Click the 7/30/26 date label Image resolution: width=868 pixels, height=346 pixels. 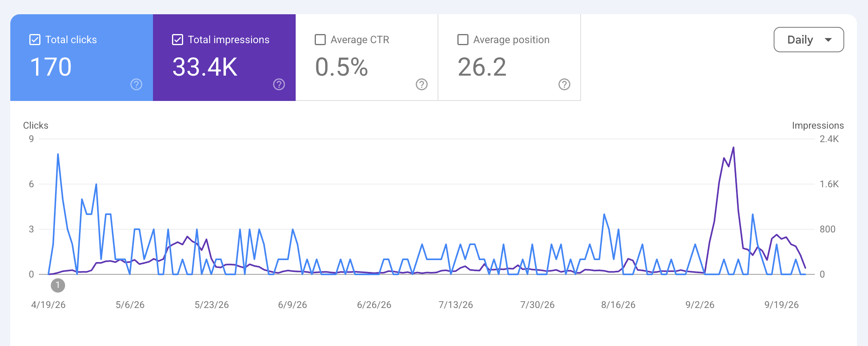537,305
